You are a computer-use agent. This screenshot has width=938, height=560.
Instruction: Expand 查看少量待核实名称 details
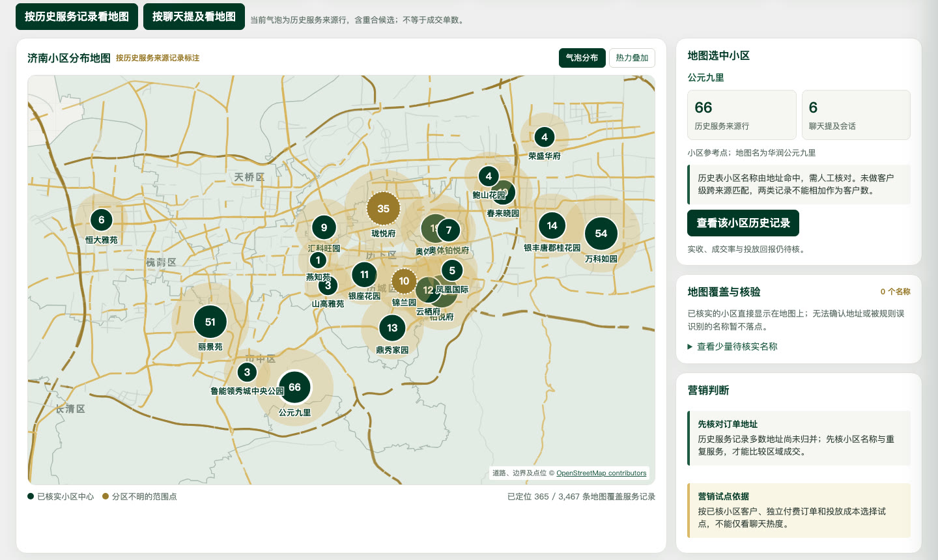pos(733,346)
